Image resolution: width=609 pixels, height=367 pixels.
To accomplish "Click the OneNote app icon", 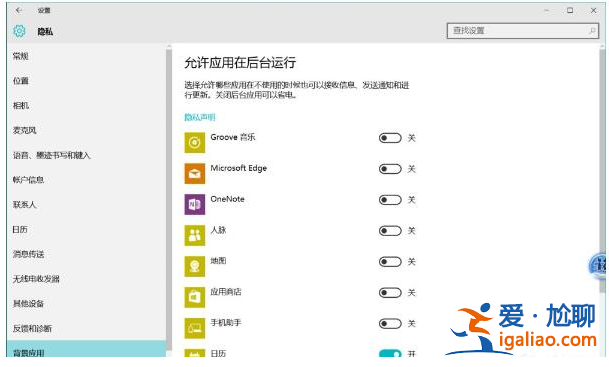I will click(x=195, y=204).
